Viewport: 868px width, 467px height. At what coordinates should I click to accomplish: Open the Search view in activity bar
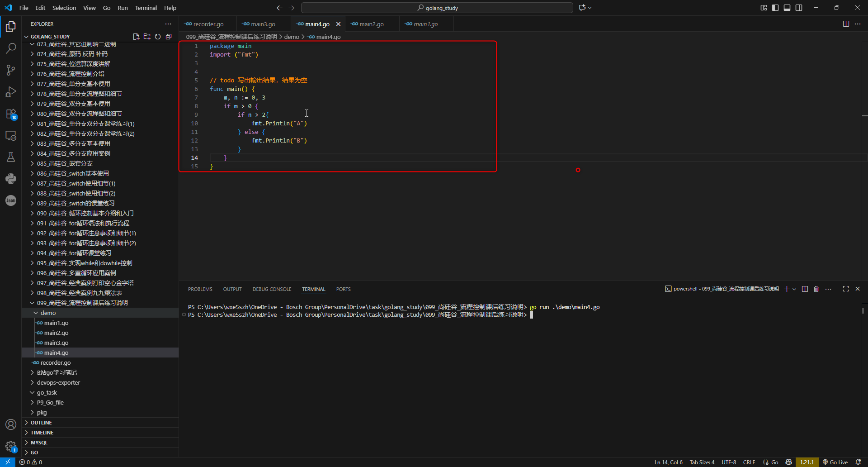11,48
